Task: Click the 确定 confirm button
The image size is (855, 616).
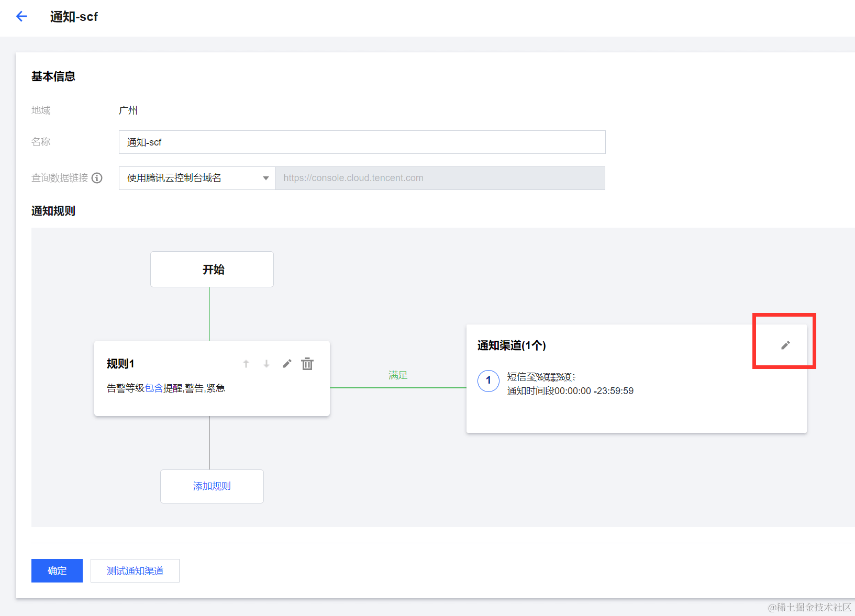Action: point(57,570)
